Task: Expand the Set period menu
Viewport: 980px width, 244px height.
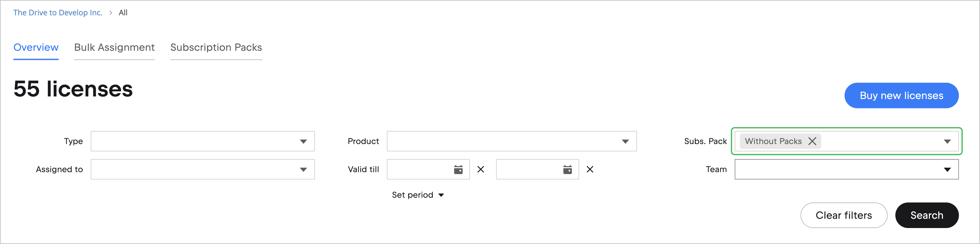Action: tap(418, 195)
